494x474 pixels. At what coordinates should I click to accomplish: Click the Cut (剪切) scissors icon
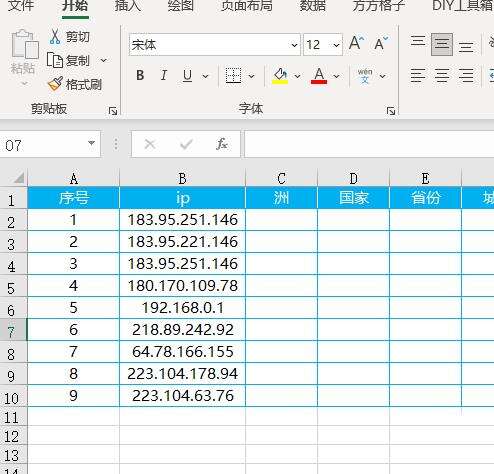click(54, 37)
